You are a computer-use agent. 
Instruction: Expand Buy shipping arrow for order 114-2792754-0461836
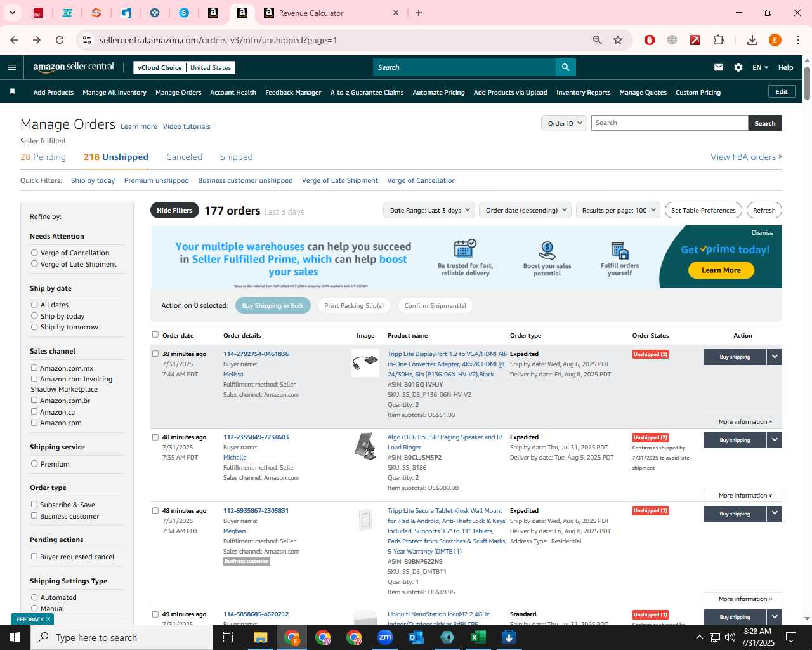(775, 357)
